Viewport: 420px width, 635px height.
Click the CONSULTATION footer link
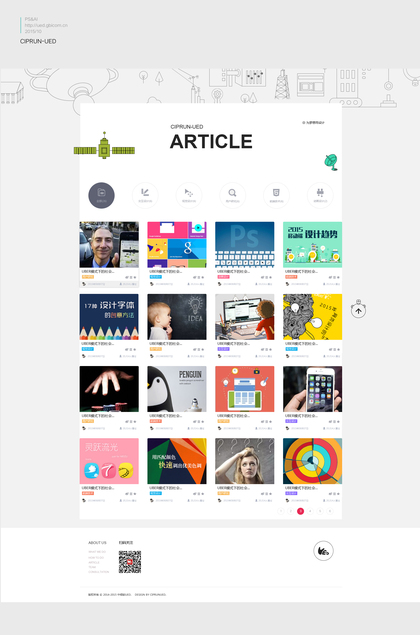99,572
